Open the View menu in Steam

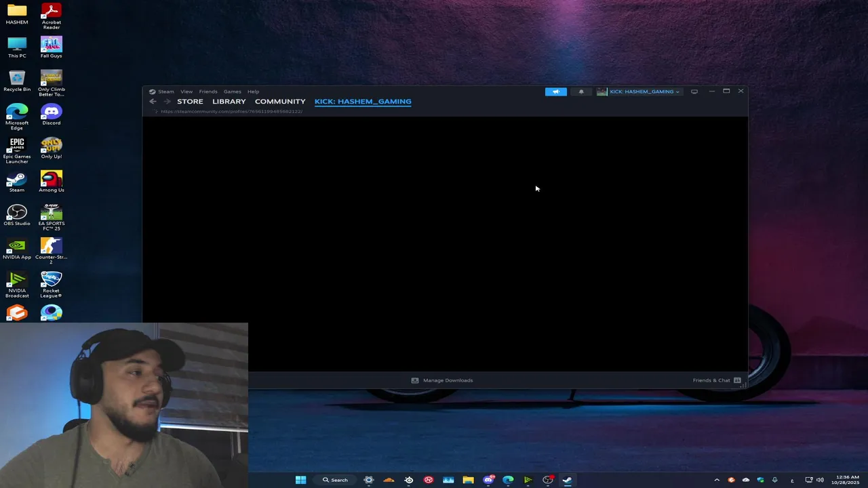click(x=186, y=91)
